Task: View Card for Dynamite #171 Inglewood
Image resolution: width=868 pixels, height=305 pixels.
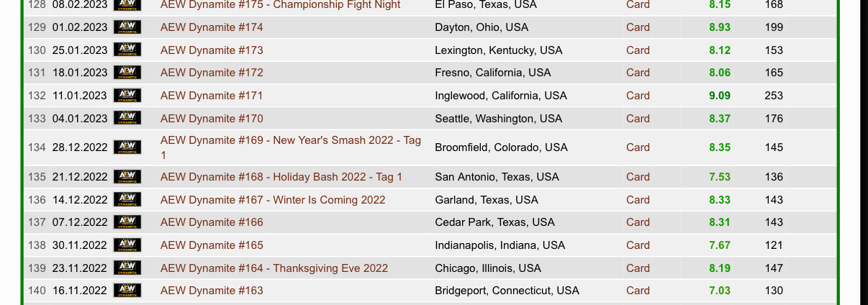Action: coord(638,96)
